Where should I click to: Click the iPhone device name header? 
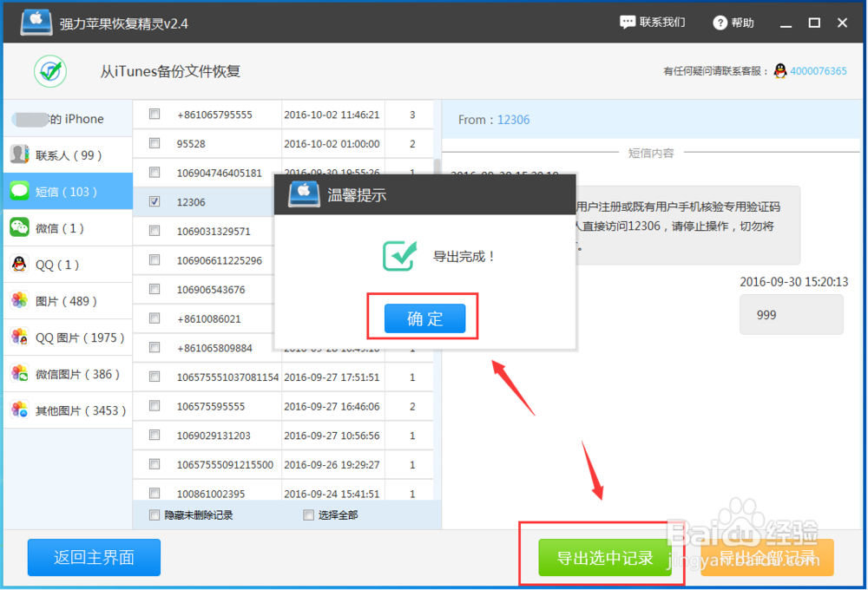coord(68,119)
